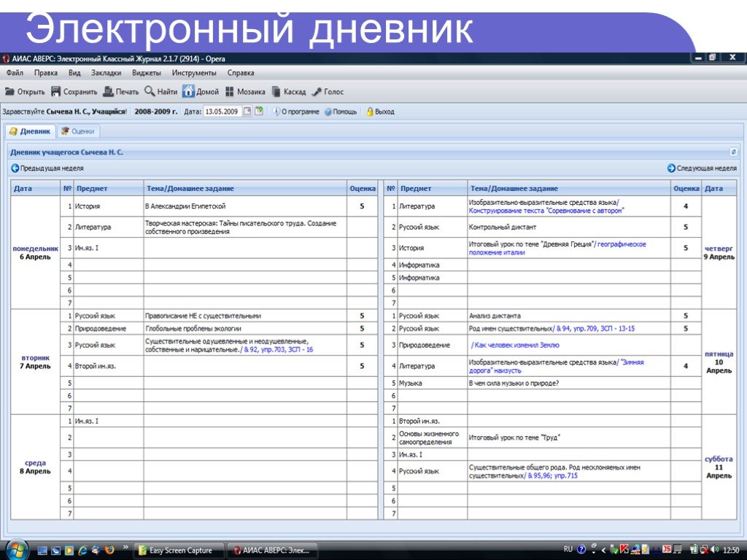Click day label понедельник 6 Апрель

(x=35, y=252)
